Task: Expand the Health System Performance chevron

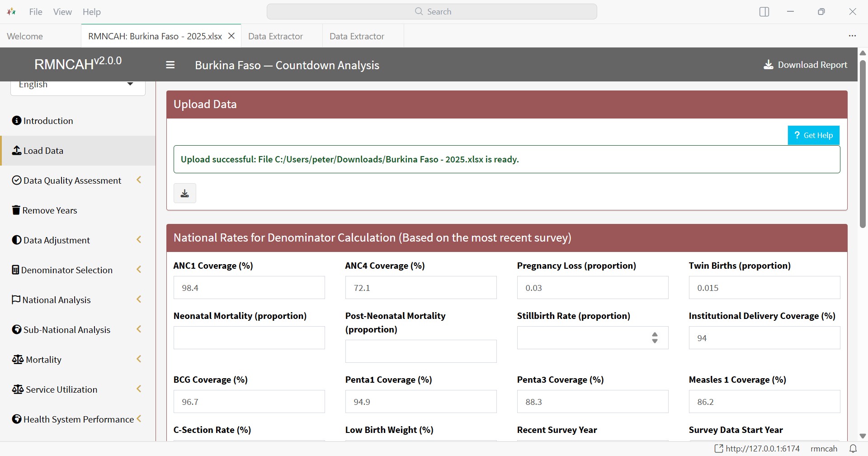Action: point(139,419)
